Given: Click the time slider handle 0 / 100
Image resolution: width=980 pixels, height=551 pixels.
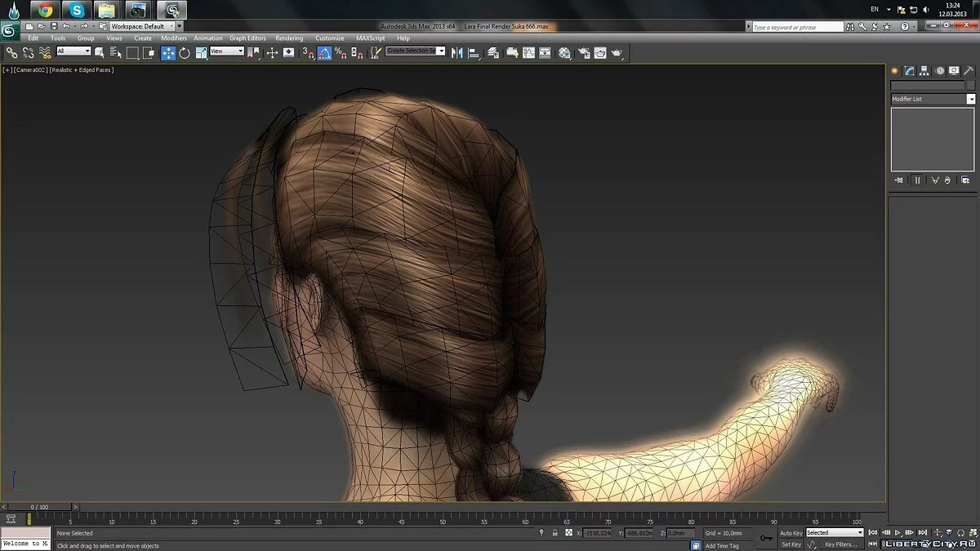Looking at the screenshot, I should click(39, 507).
